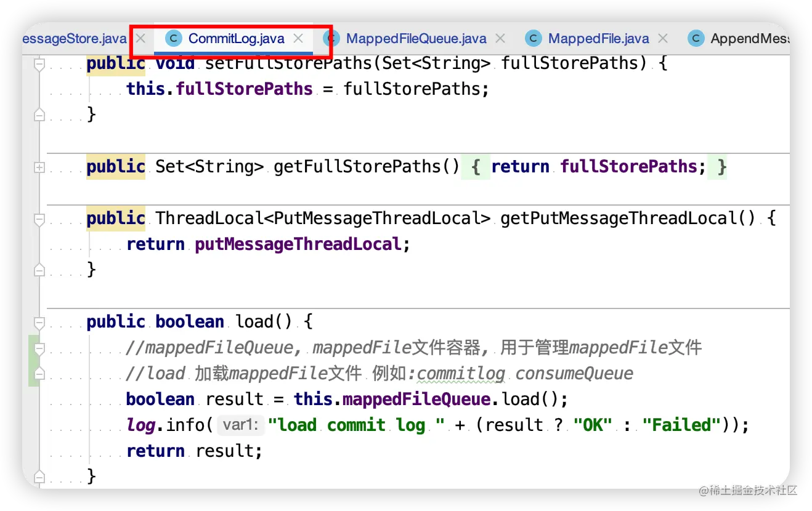This screenshot has width=812, height=511.
Task: Open the essageStore.java tab
Action: tap(75, 39)
